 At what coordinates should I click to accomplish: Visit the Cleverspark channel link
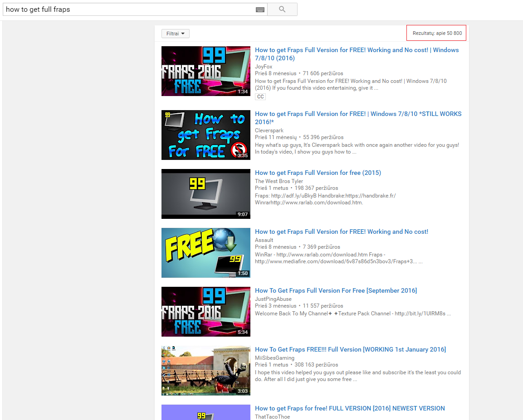(269, 130)
